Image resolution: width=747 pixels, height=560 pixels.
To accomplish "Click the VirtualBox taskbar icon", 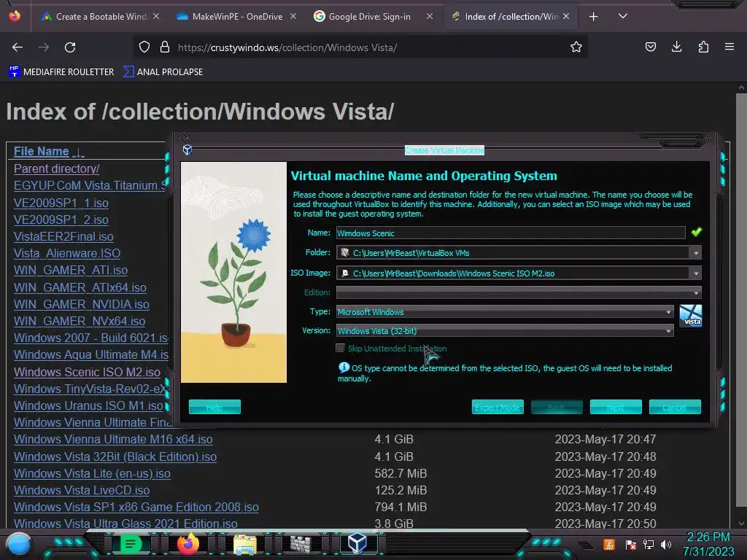I will point(357,544).
